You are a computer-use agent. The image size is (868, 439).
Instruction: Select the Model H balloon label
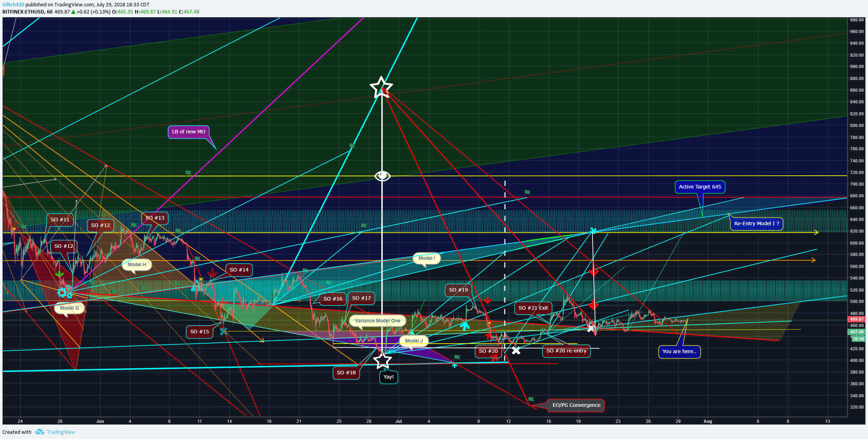137,265
